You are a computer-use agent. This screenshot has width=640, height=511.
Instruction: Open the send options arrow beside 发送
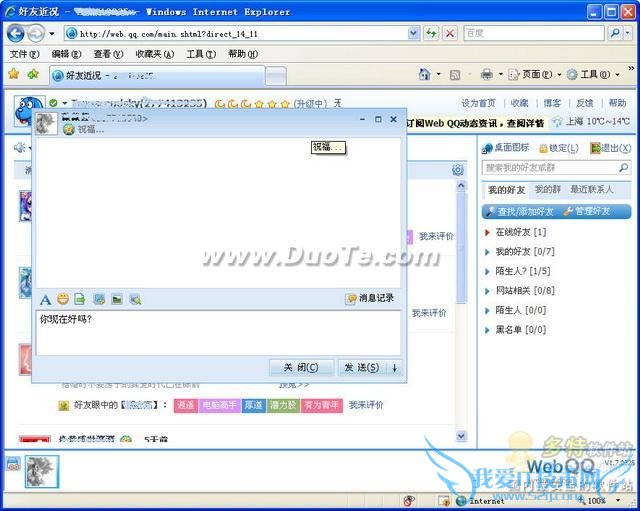tap(394, 368)
